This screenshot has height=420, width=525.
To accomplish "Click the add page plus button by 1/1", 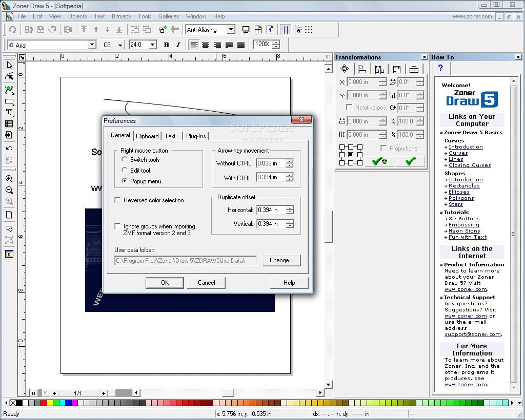I will pyautogui.click(x=104, y=393).
